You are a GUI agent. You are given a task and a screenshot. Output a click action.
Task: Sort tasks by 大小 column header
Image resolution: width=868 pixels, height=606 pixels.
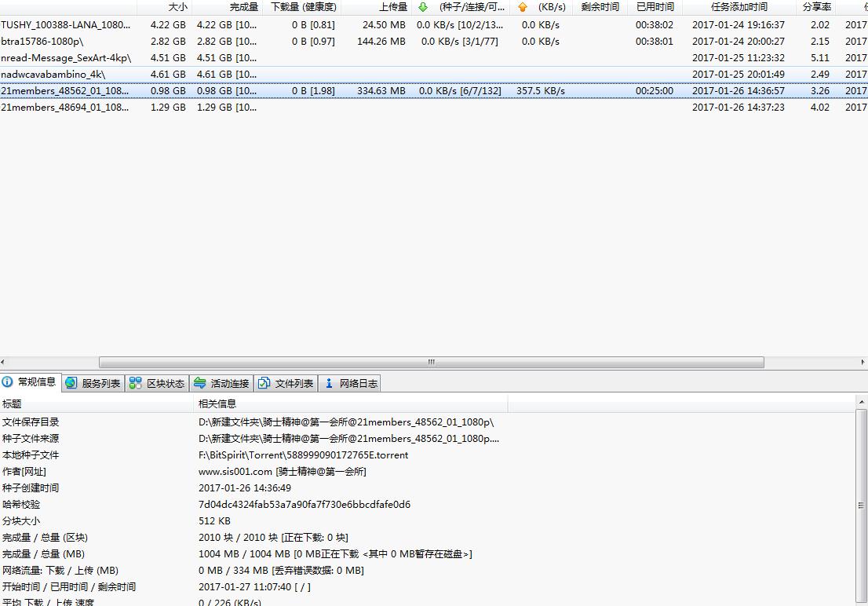point(178,7)
